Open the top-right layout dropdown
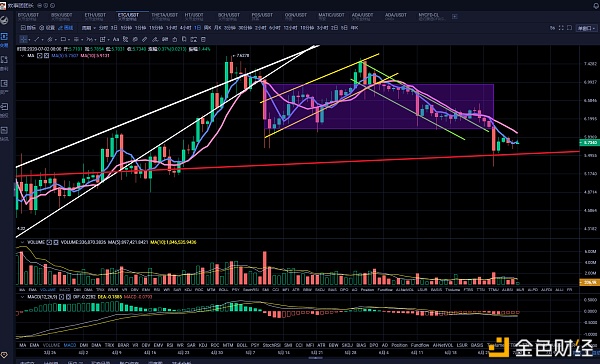Screen dimensions: 600x364 [x=587, y=28]
